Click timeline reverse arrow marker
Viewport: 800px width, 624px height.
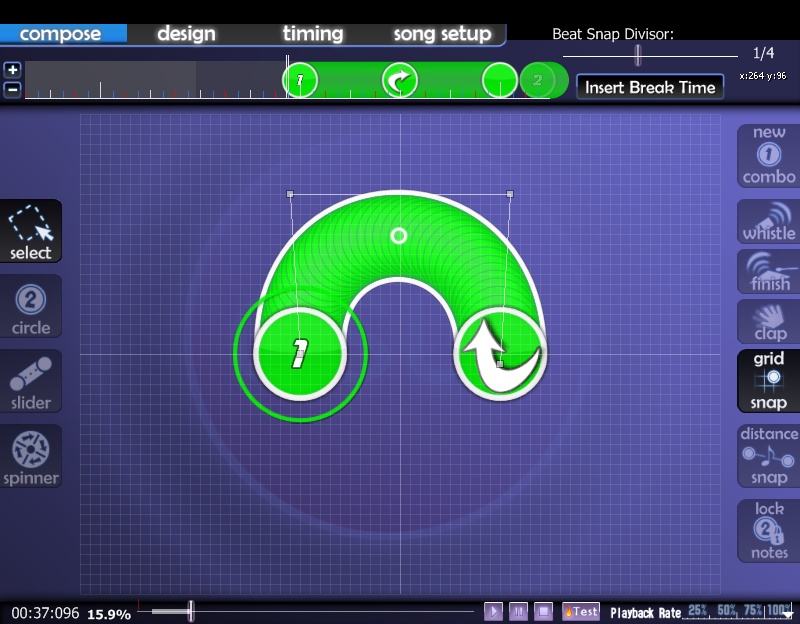(x=399, y=80)
